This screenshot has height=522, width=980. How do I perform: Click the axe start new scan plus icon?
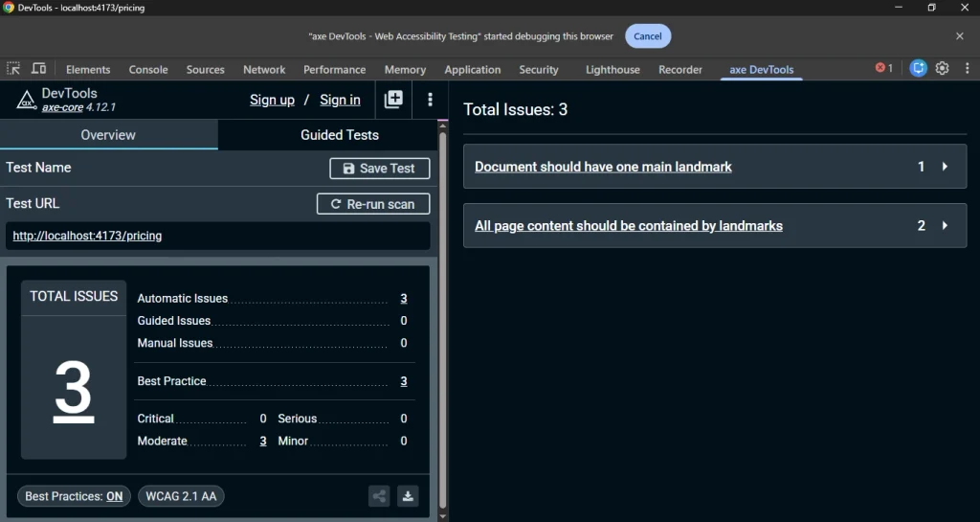pos(393,100)
